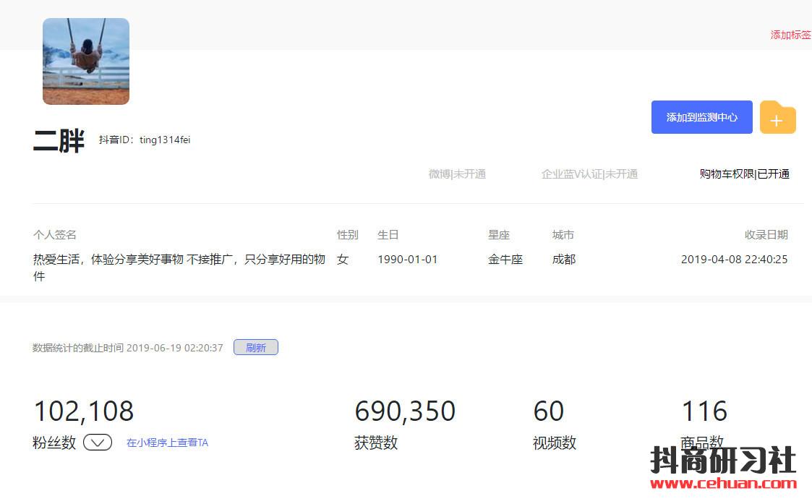Click the 添加标签 link
Image resolution: width=812 pixels, height=504 pixels.
point(790,35)
